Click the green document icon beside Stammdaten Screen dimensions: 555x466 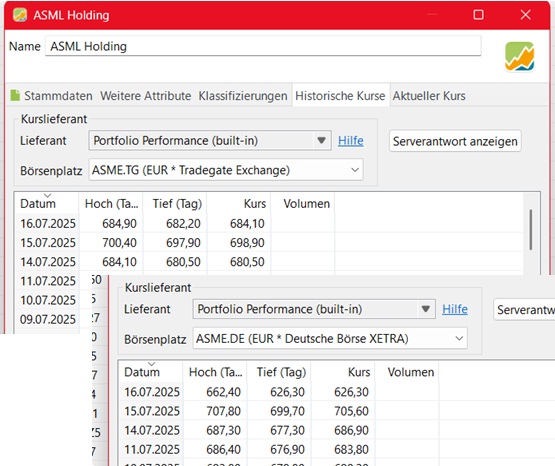tap(15, 96)
